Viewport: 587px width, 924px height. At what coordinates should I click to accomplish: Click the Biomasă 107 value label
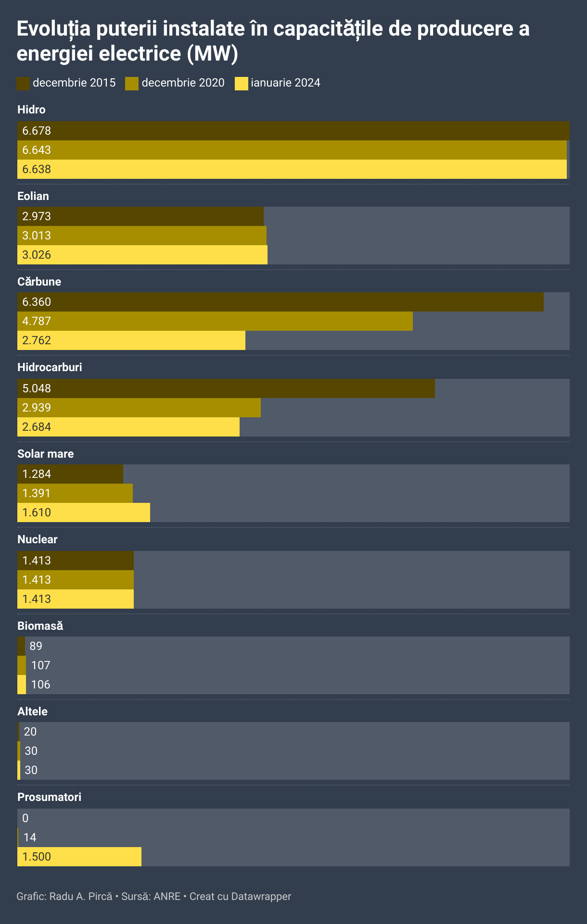[40, 665]
